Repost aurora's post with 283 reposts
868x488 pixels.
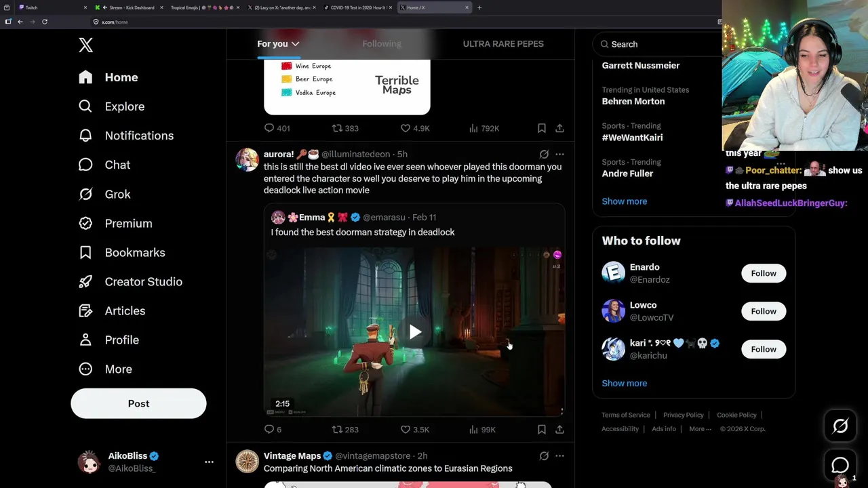coord(345,429)
